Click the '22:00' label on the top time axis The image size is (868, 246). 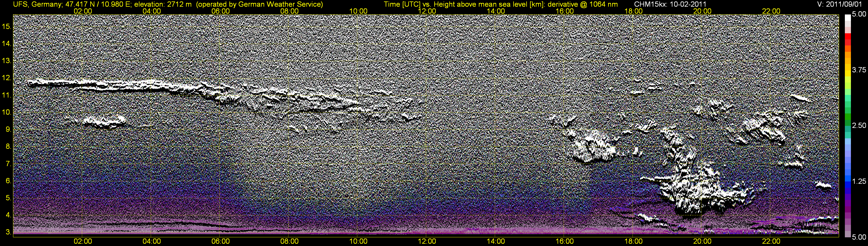[x=771, y=11]
